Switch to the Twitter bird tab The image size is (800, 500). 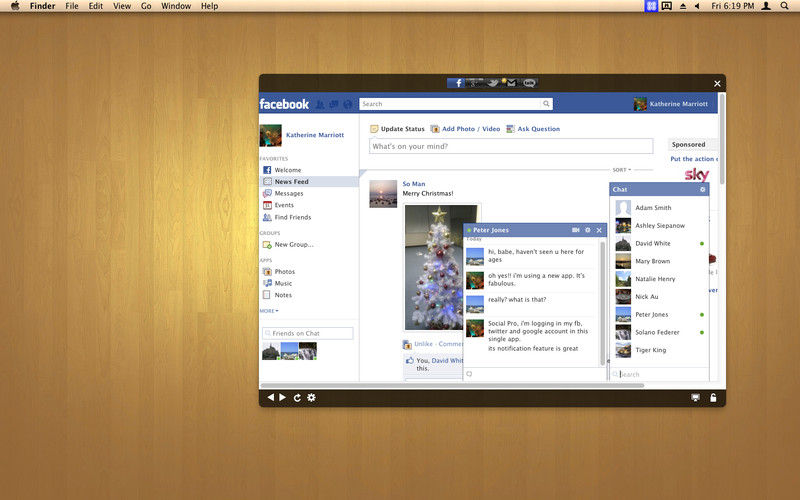click(492, 83)
